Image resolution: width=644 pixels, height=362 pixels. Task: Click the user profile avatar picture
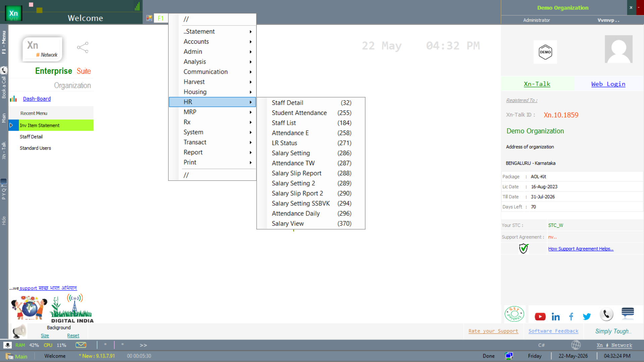[618, 49]
